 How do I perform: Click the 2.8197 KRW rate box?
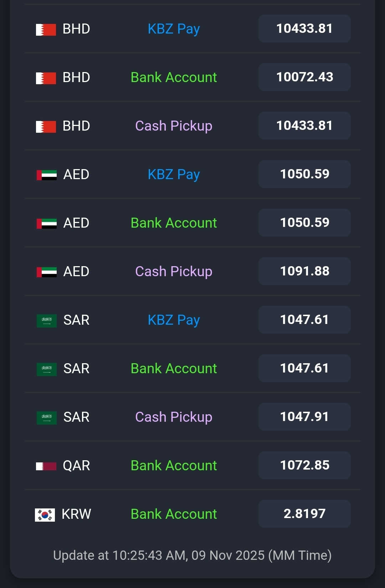click(x=304, y=514)
